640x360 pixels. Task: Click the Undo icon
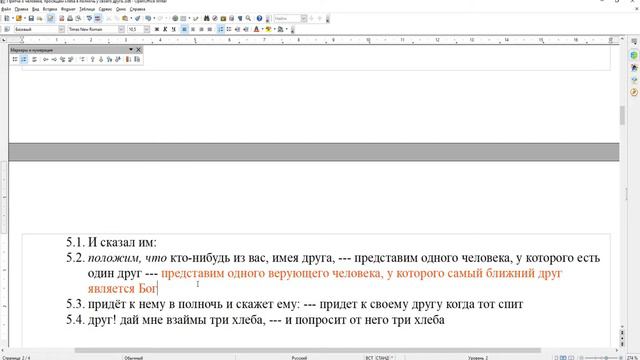coord(148,18)
